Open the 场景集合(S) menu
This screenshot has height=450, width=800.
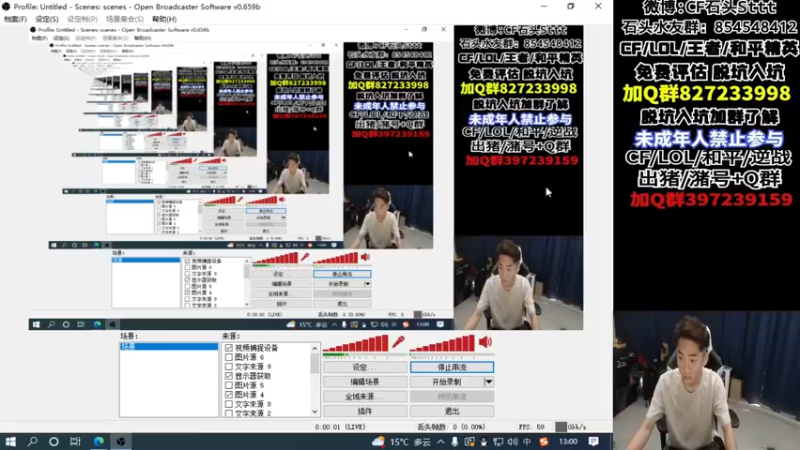124,19
